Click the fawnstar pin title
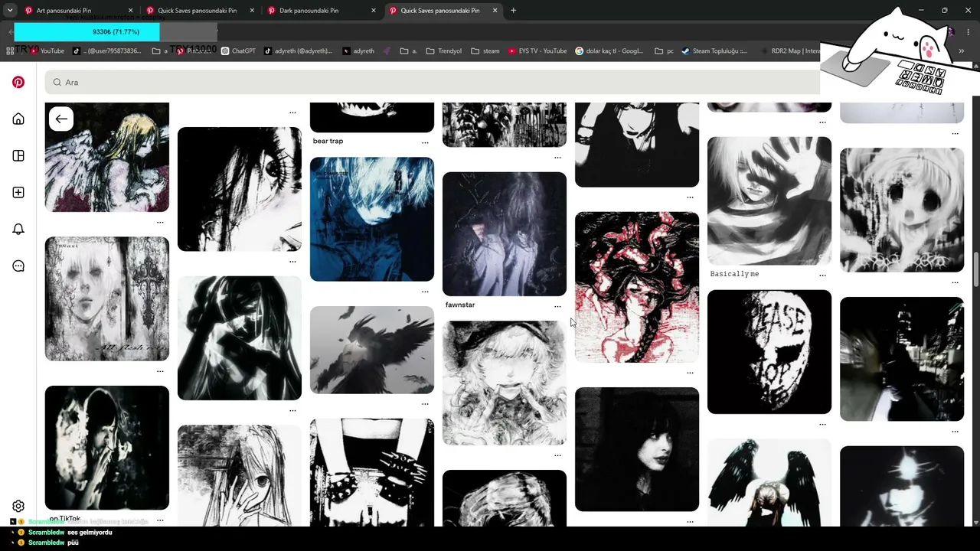 point(460,305)
